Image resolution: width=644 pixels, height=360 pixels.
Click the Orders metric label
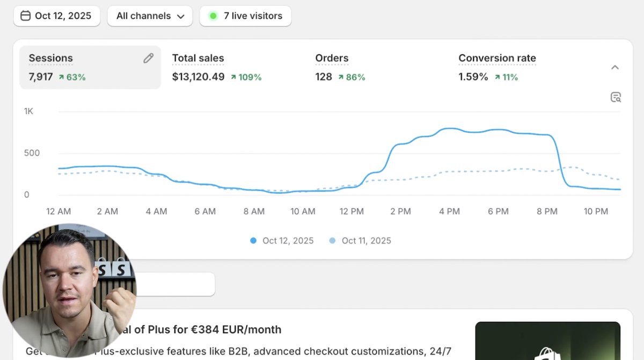coord(331,57)
